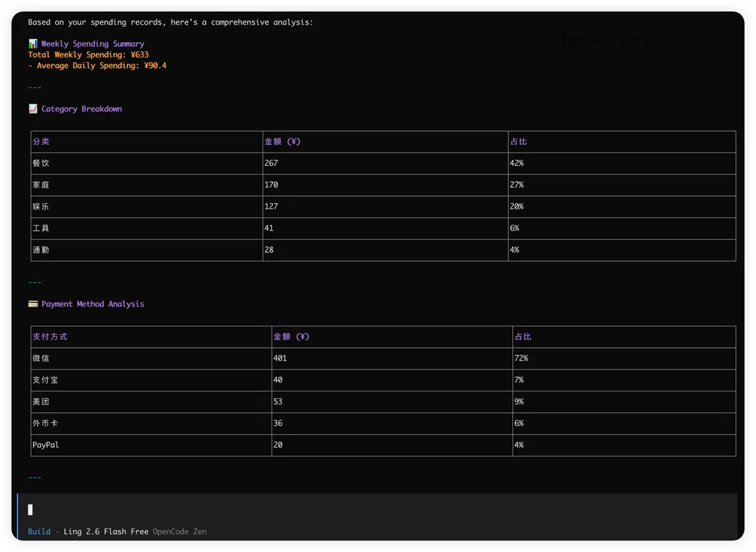Click the 401 amount for 微信
Viewport: 756px width, 552px height.
point(280,358)
